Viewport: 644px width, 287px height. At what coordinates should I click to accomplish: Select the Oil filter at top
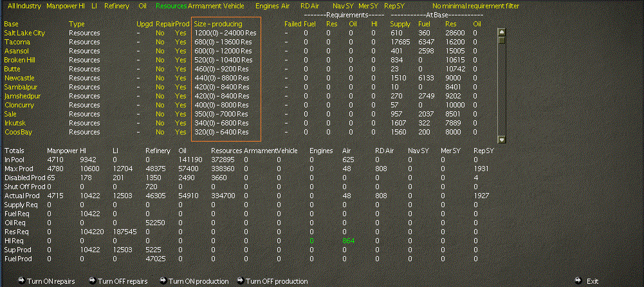pos(143,6)
